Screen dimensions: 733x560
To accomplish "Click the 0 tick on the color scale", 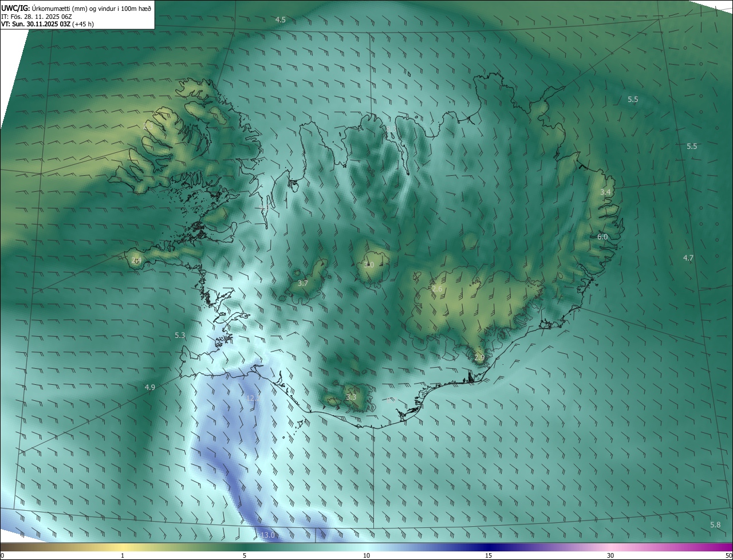I will (2, 555).
